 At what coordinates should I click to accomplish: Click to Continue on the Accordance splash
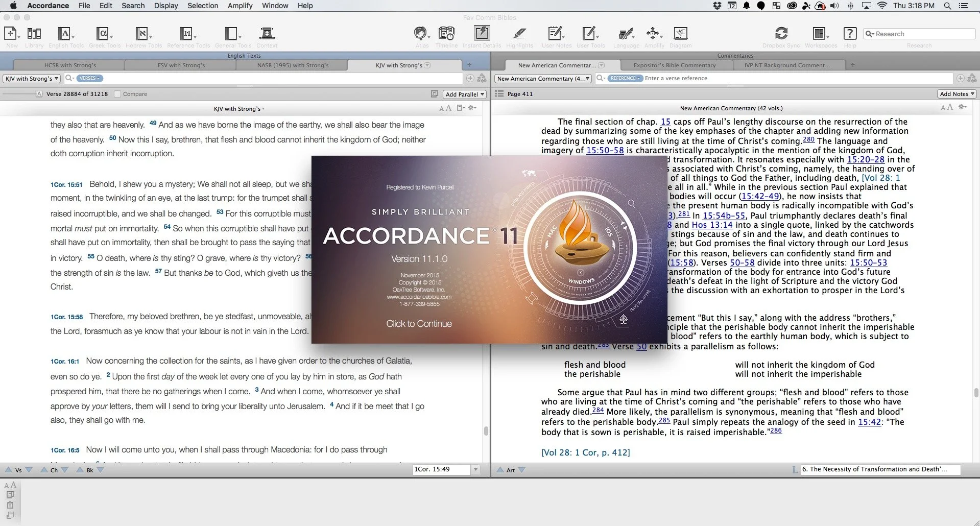click(419, 324)
